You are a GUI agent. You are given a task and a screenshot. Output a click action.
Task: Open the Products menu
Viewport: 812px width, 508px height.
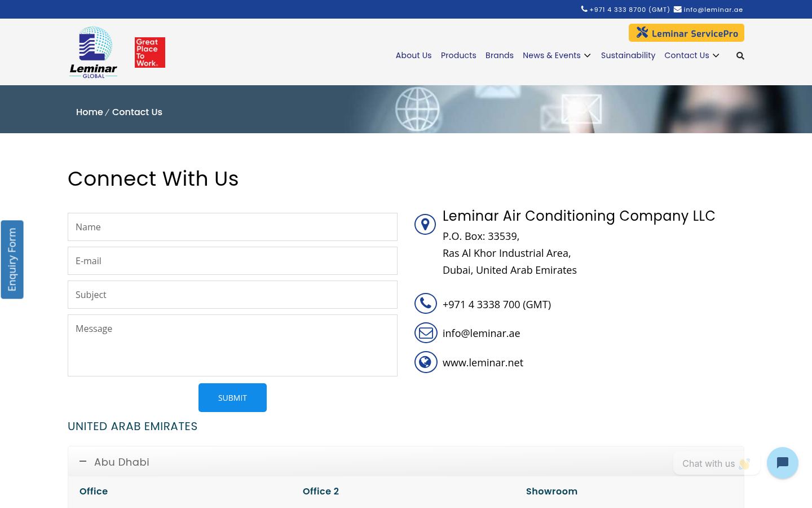click(x=458, y=55)
